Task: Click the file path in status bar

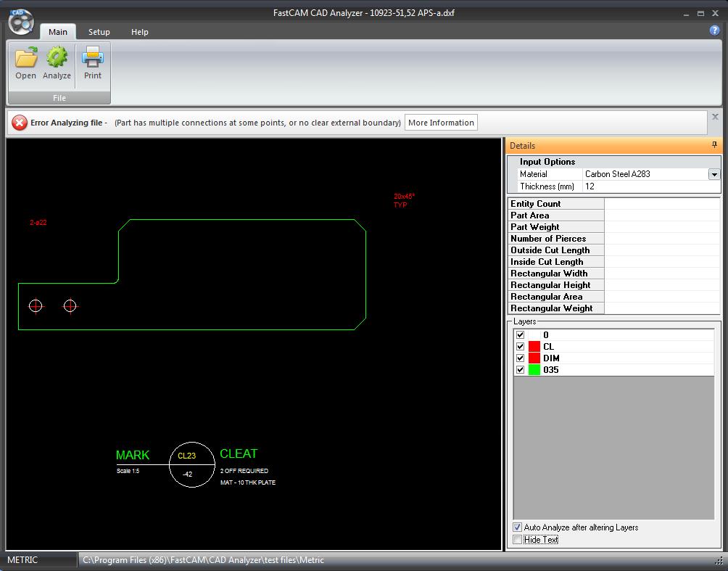Action: [x=203, y=560]
